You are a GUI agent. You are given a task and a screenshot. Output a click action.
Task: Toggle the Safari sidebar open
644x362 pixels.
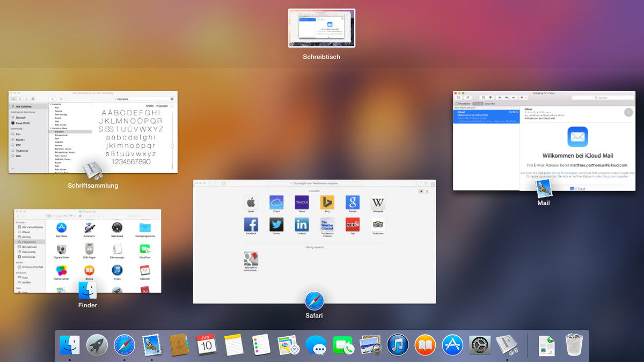pyautogui.click(x=223, y=183)
